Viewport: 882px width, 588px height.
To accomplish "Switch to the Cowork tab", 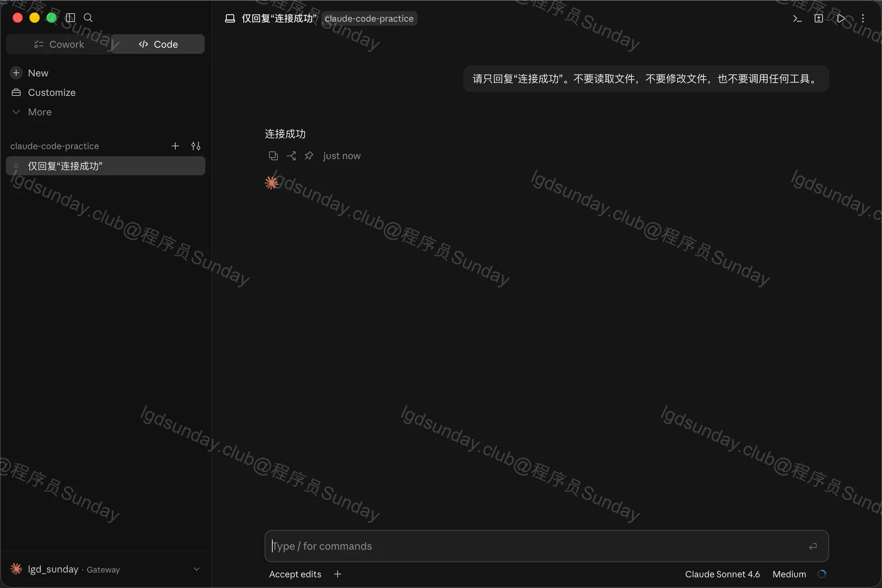I will click(x=58, y=44).
